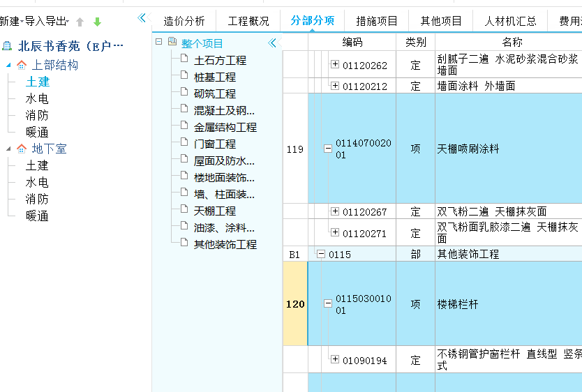This screenshot has width=582, height=392.
Task: Click 双飞粉二遍 天棚抹灰面 name cell
Action: (x=509, y=211)
